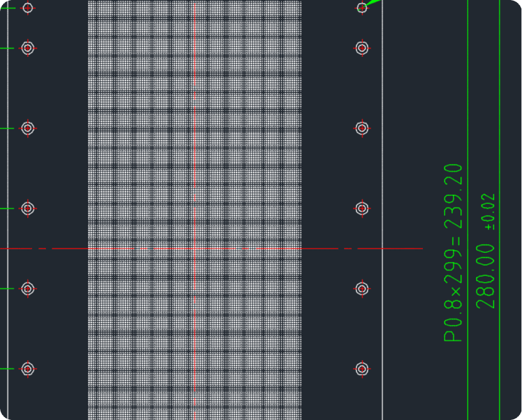Select the P0.8×299=239.20 pitch dimension text
The image size is (522, 420).
(x=453, y=253)
